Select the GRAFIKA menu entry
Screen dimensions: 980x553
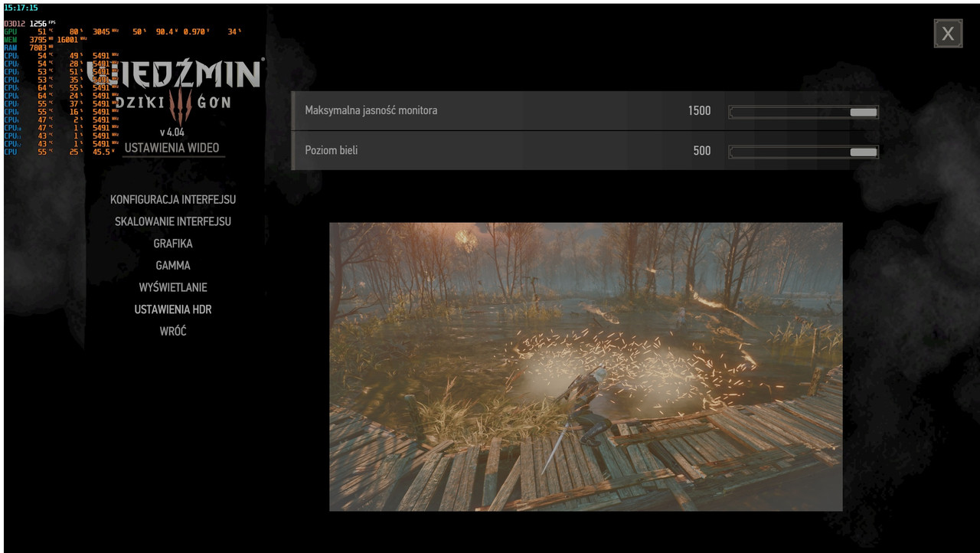click(172, 243)
